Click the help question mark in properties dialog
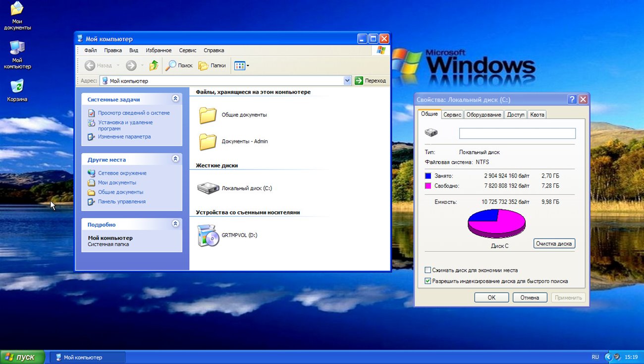This screenshot has width=644, height=364. (x=572, y=99)
